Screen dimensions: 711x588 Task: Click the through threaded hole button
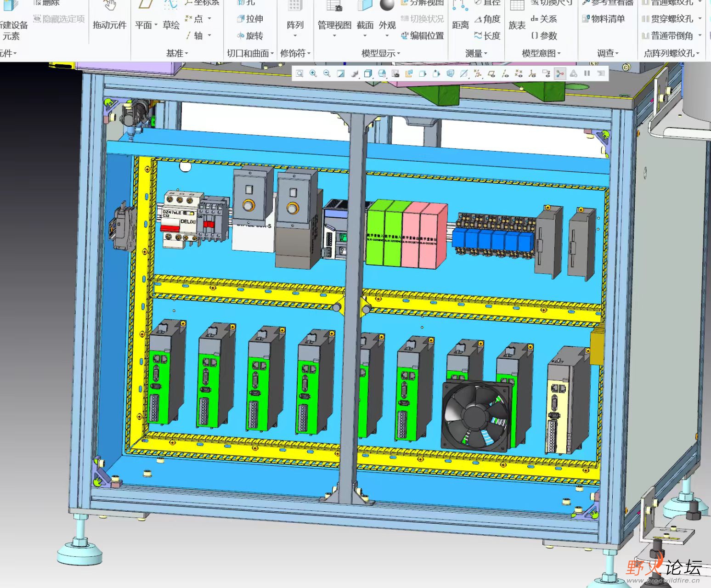point(667,19)
